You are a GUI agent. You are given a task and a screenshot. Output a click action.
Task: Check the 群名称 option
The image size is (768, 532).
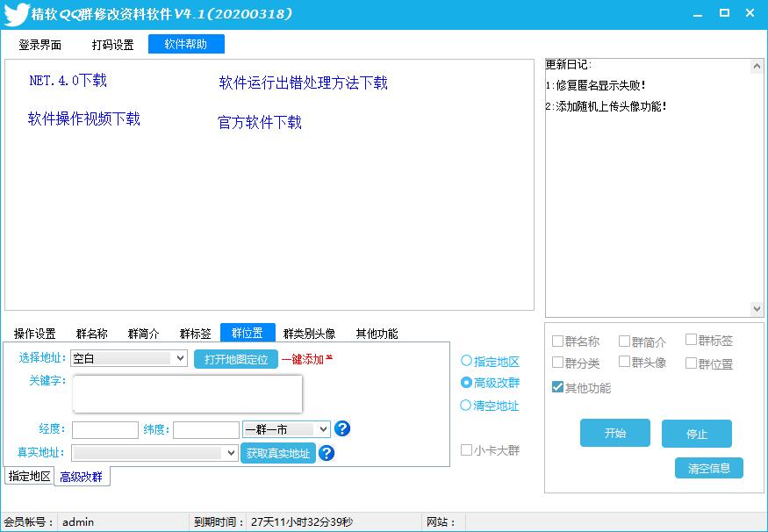(x=576, y=341)
